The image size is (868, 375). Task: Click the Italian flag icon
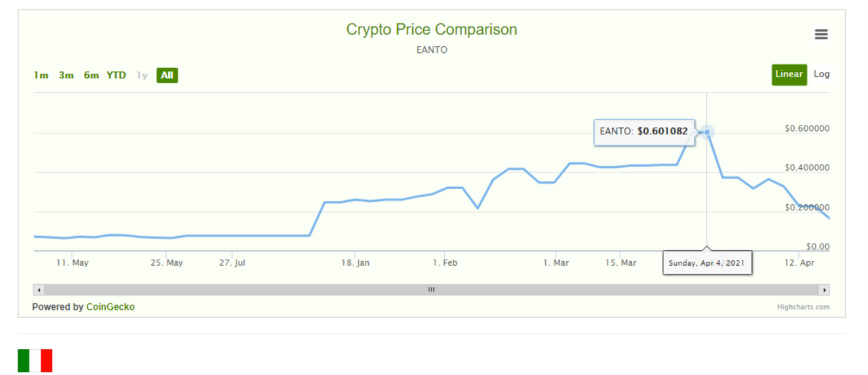pos(35,361)
